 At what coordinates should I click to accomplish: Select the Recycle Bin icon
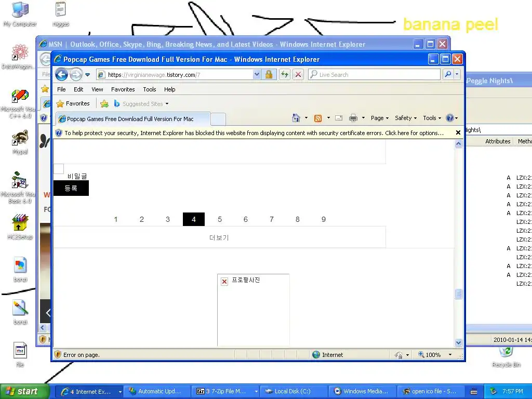[506, 357]
